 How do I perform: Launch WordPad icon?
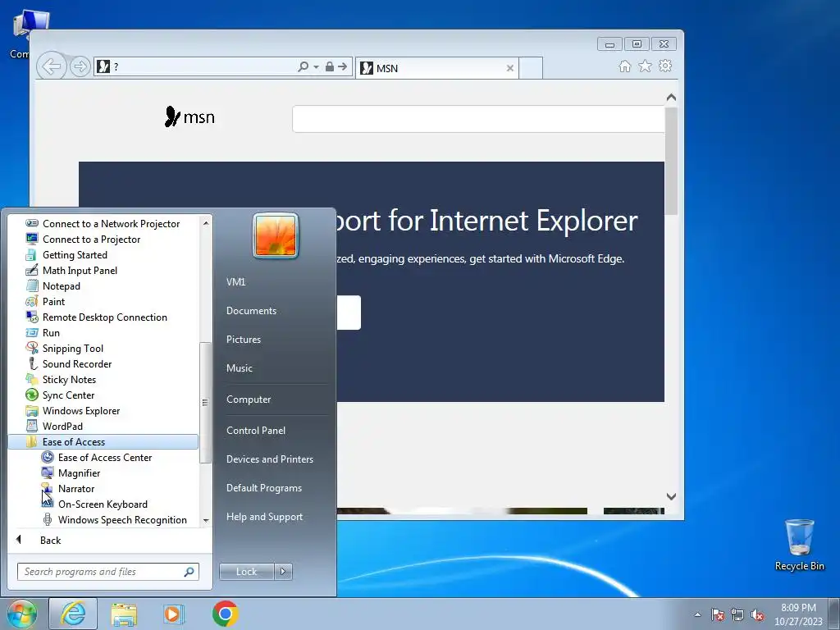(32, 426)
